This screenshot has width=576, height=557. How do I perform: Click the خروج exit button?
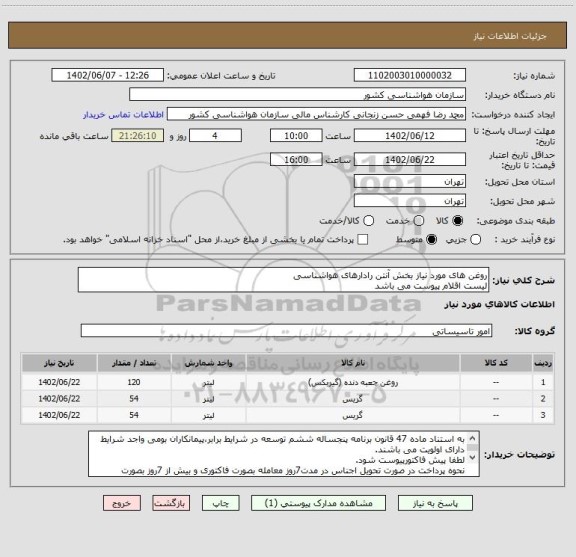[122, 503]
